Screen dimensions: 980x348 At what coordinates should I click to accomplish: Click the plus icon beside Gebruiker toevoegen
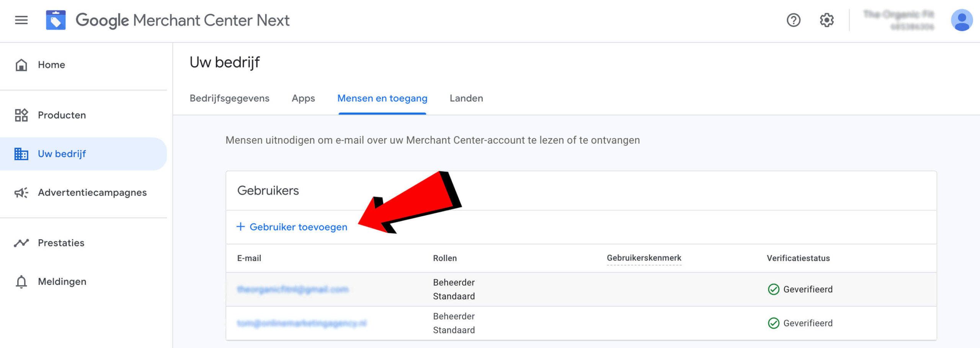pyautogui.click(x=240, y=227)
